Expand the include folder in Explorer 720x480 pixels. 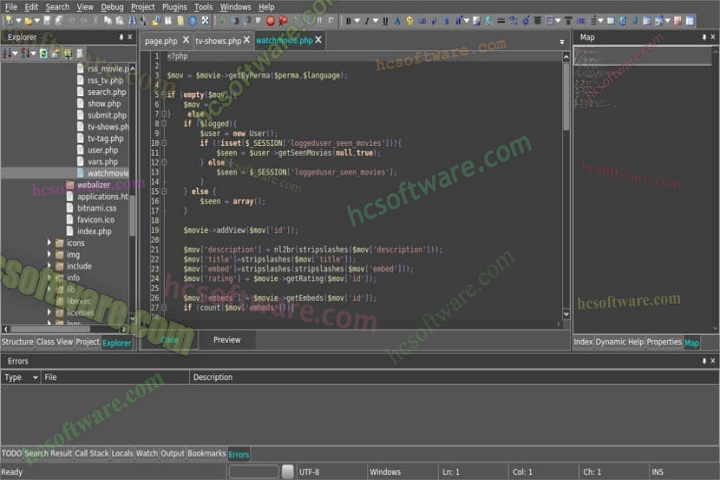(49, 265)
